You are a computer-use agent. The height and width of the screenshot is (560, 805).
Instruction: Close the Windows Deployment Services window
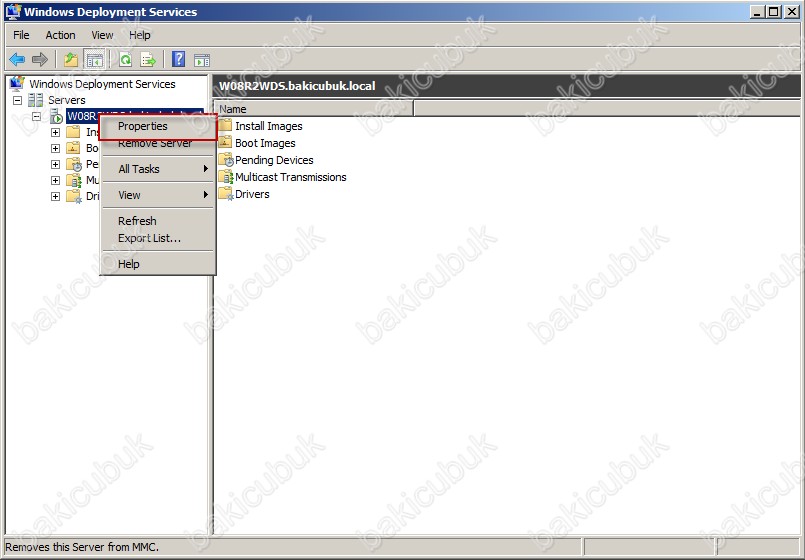(x=791, y=11)
